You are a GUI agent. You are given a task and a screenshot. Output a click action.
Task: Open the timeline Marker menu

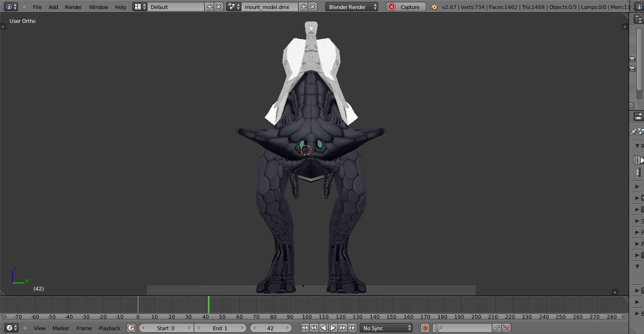(x=61, y=328)
